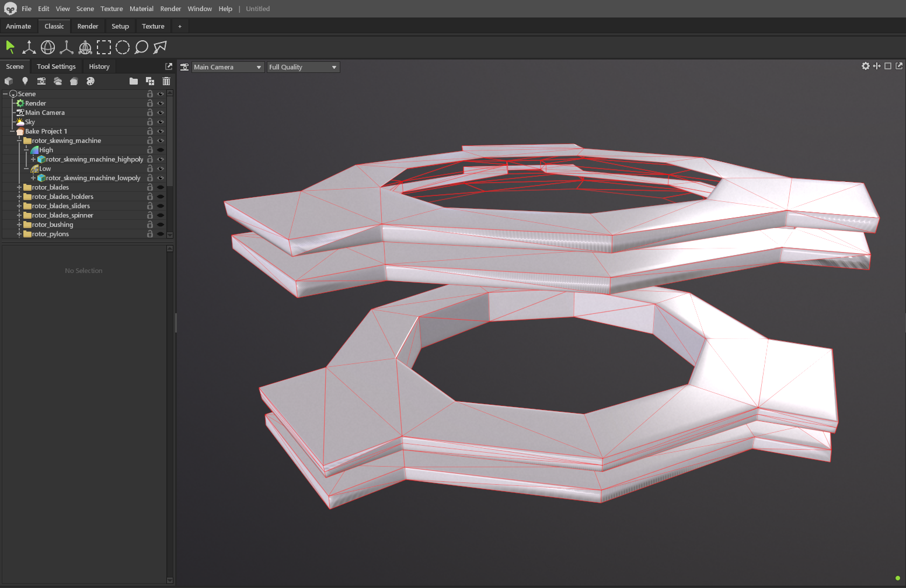This screenshot has width=906, height=588.
Task: Expand the rotor_skewing_machine_highpoly mesh node
Action: (x=33, y=159)
